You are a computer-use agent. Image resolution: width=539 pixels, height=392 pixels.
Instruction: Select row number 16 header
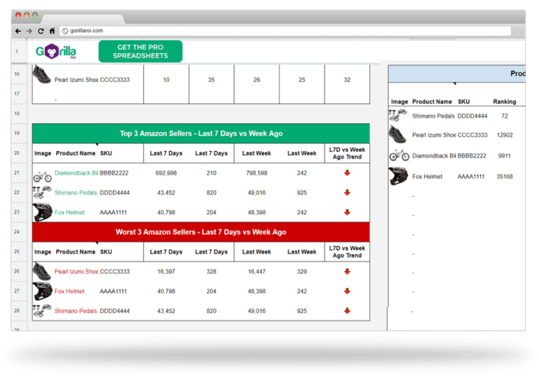[17, 74]
